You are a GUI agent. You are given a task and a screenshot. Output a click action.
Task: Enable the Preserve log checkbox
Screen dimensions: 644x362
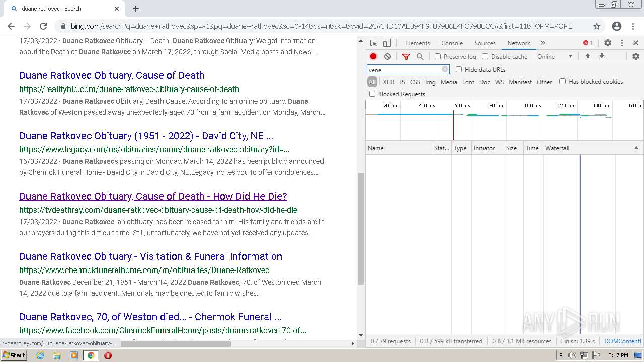[438, 57]
